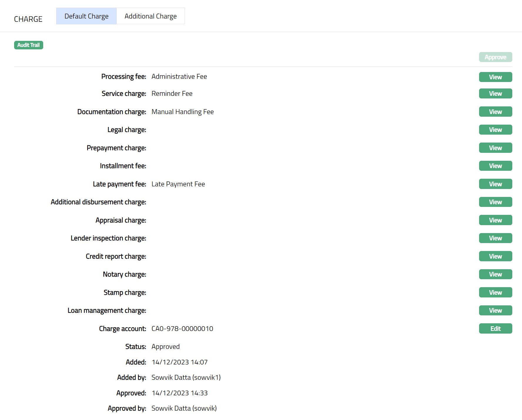View the Notary charge row
This screenshot has height=420, width=522.
point(495,274)
